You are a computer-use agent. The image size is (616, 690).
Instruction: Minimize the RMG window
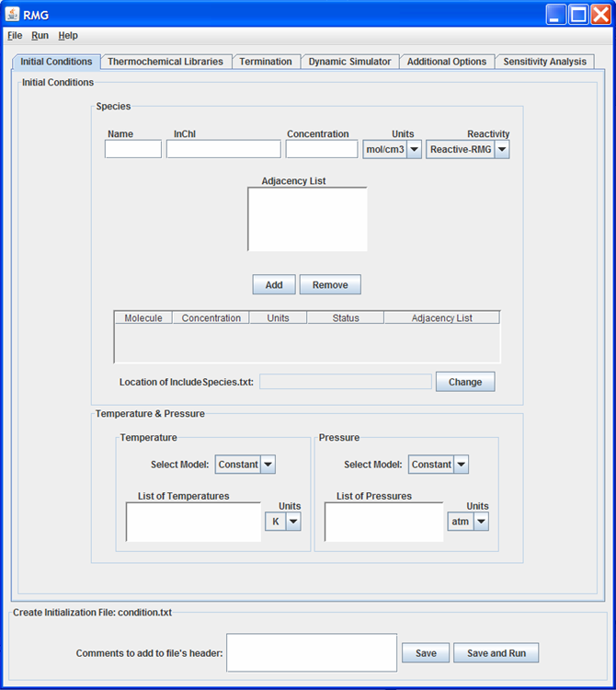555,15
